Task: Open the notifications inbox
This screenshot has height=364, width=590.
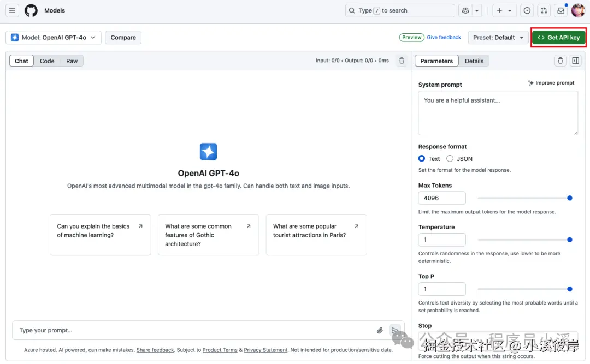Action: pos(561,10)
